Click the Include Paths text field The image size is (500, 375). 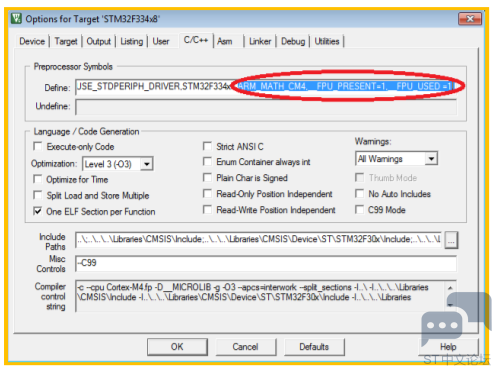point(259,240)
